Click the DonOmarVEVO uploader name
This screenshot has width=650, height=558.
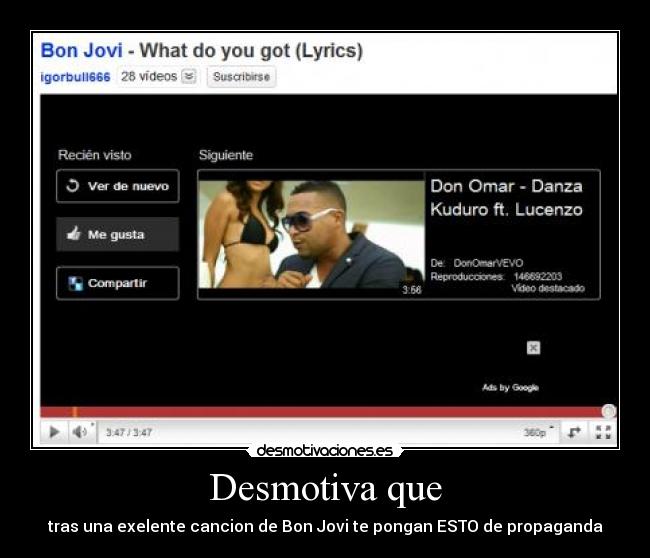488,263
